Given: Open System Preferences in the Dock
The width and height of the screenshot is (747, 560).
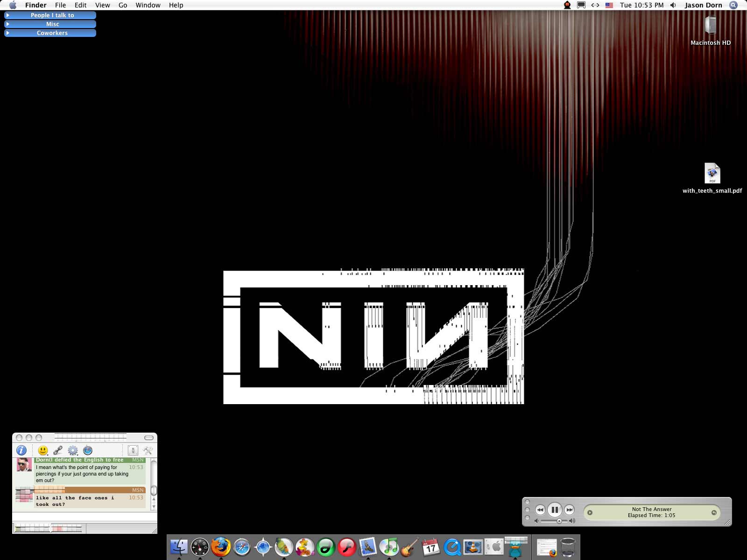Looking at the screenshot, I should pos(494,546).
